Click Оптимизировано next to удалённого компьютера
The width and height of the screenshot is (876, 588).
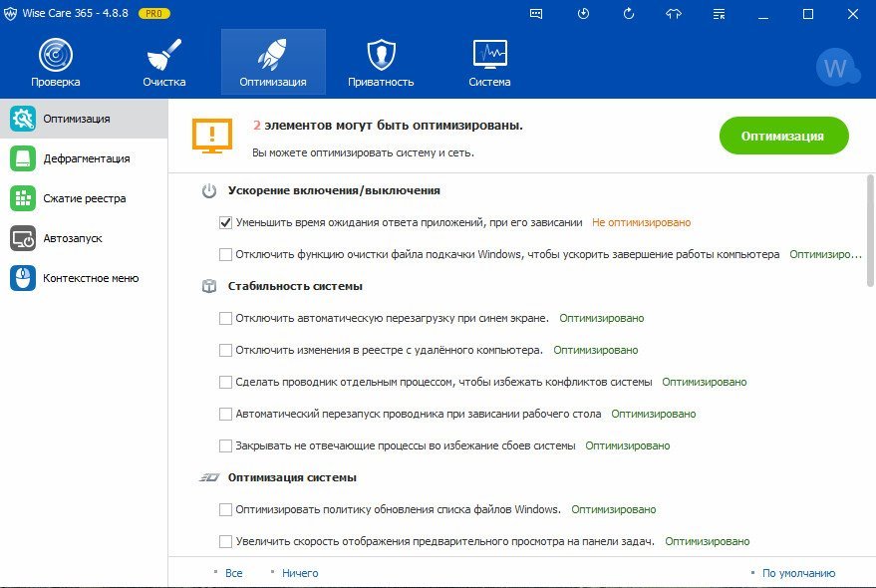click(x=596, y=350)
